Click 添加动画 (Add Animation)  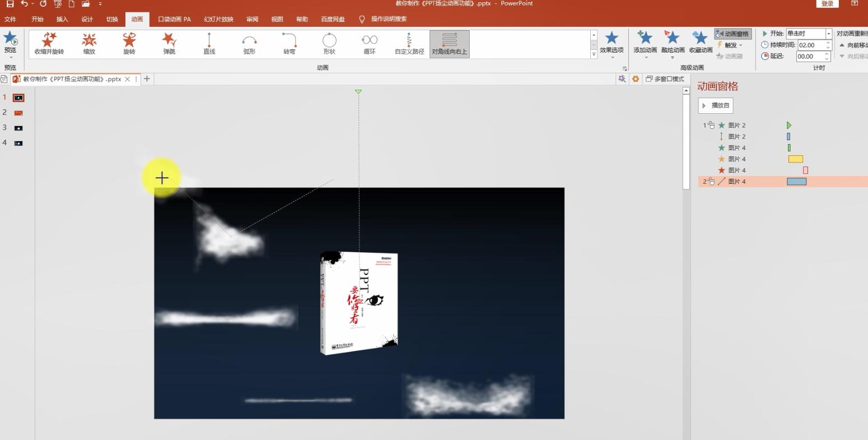pyautogui.click(x=645, y=44)
